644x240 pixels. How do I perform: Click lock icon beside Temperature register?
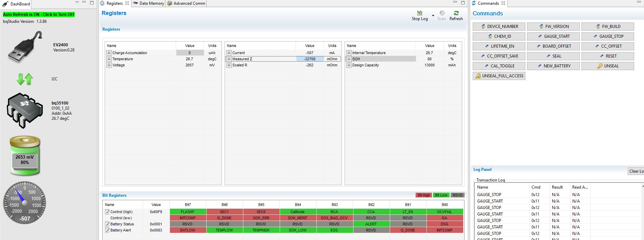pos(109,59)
